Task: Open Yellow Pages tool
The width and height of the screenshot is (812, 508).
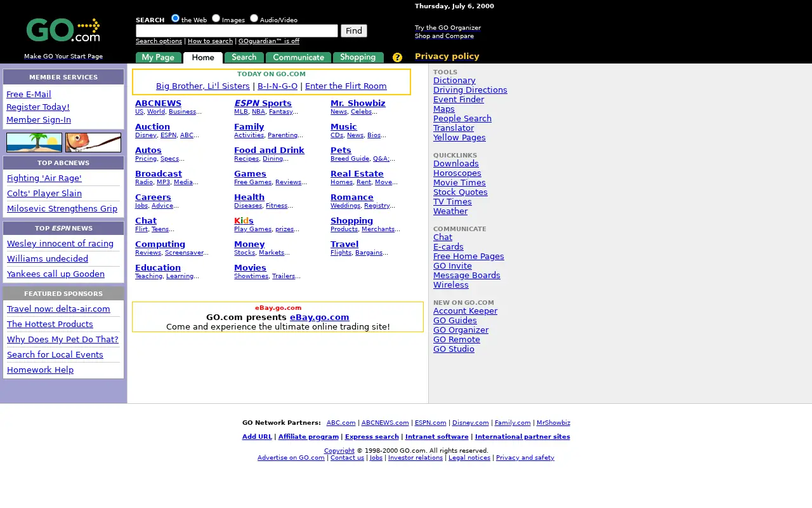Action: click(459, 137)
